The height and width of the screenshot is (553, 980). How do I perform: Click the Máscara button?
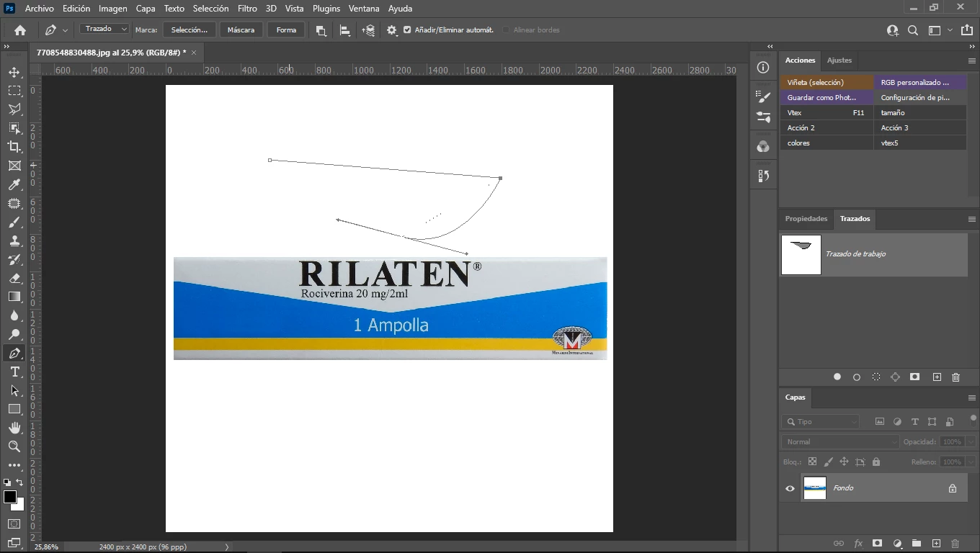tap(241, 30)
